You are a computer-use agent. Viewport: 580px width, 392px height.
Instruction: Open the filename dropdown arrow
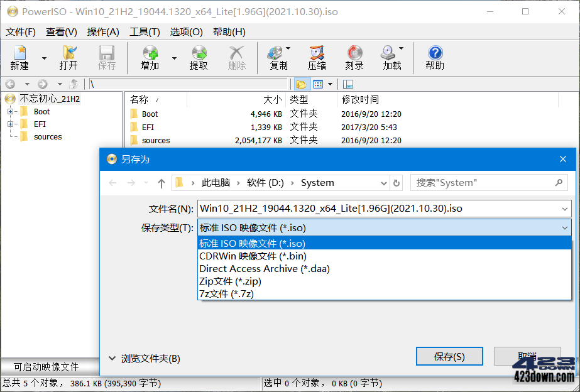[562, 208]
